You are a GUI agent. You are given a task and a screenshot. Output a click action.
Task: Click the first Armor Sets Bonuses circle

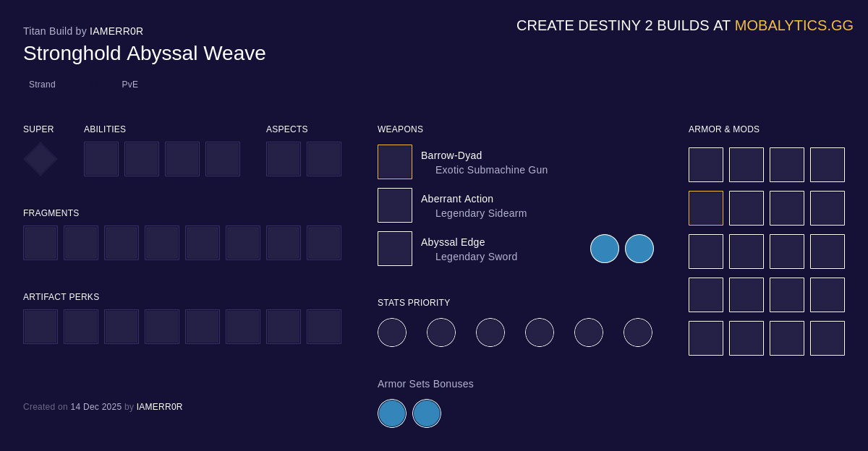coord(392,413)
